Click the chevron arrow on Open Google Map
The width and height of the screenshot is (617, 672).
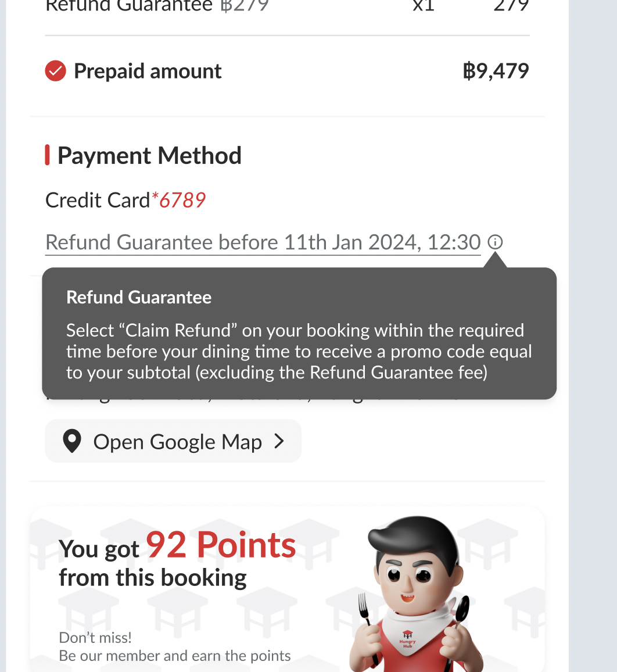279,441
